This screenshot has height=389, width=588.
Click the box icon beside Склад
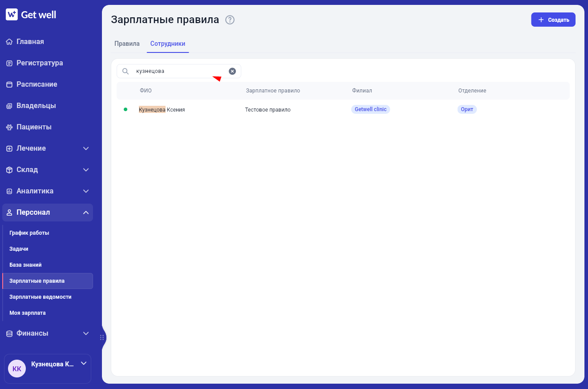coord(9,170)
